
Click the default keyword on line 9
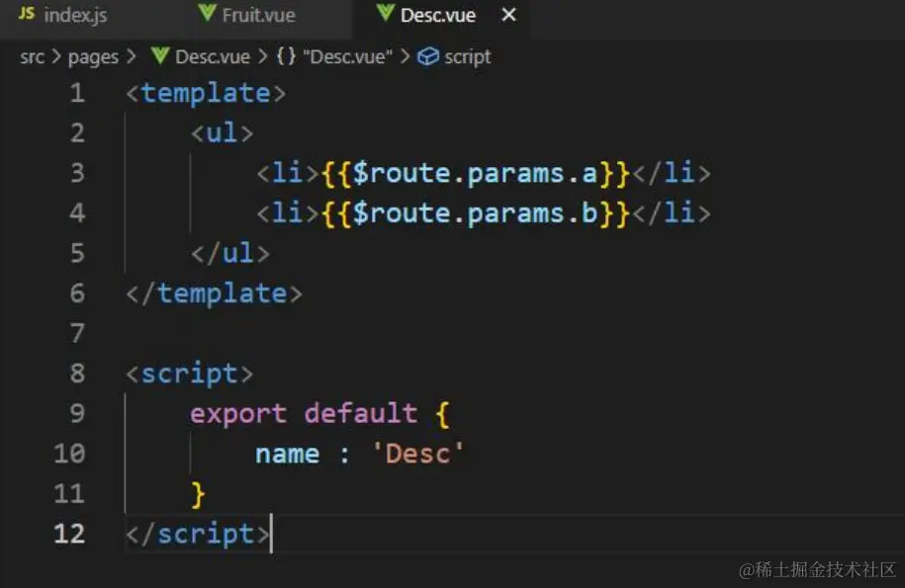pos(361,413)
